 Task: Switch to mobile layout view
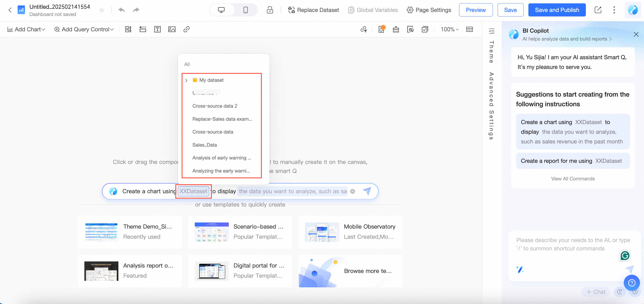click(246, 10)
